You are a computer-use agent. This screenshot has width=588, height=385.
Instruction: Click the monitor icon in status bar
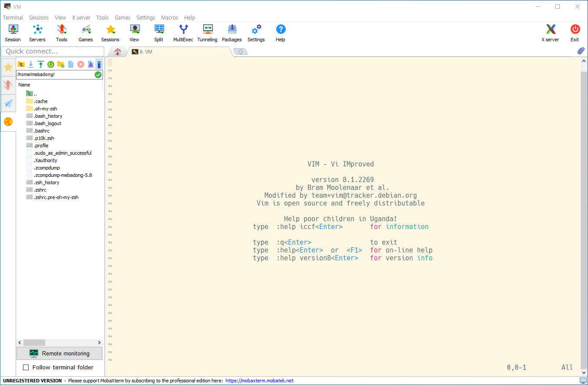coord(583,381)
